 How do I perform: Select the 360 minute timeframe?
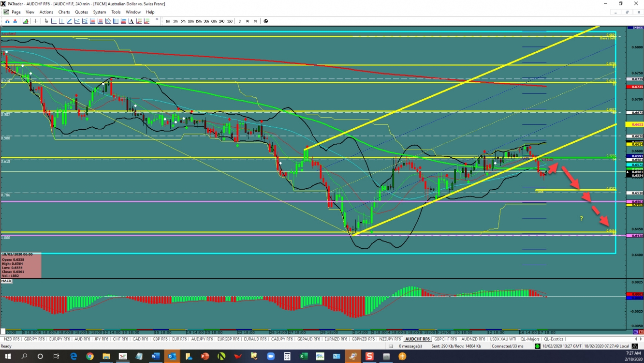[230, 21]
